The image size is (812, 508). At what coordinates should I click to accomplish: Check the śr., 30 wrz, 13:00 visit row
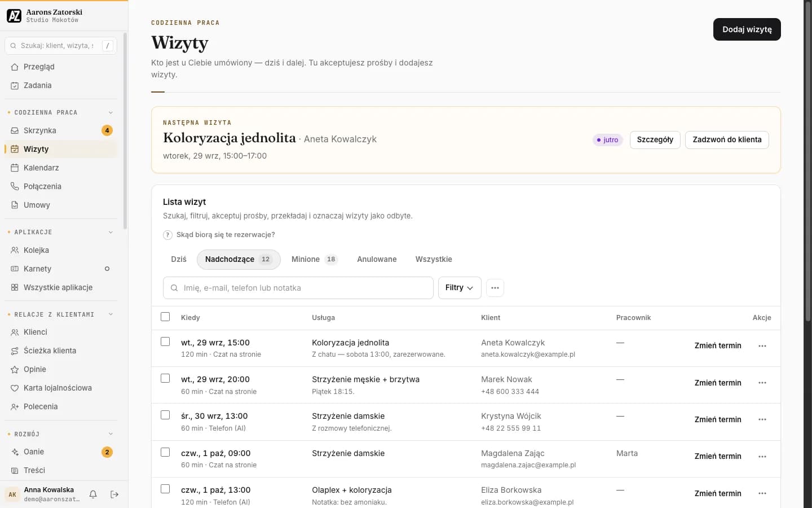click(165, 415)
